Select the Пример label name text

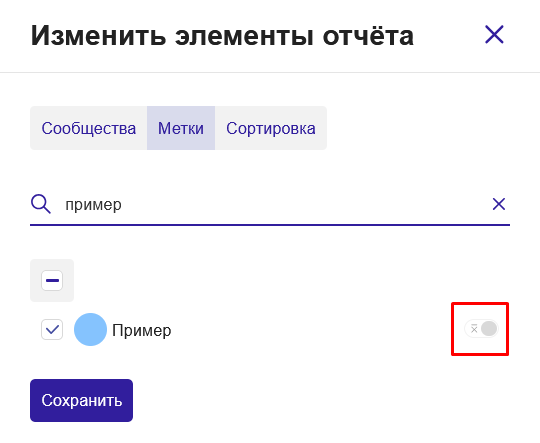tap(142, 330)
